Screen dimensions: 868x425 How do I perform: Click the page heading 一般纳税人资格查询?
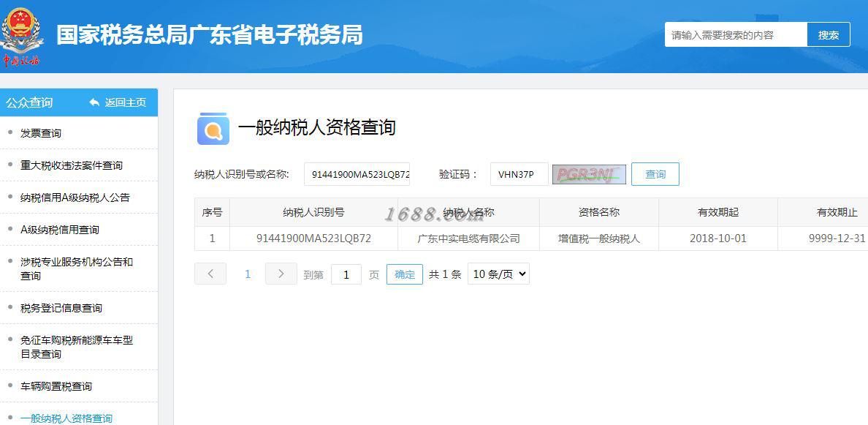point(316,127)
